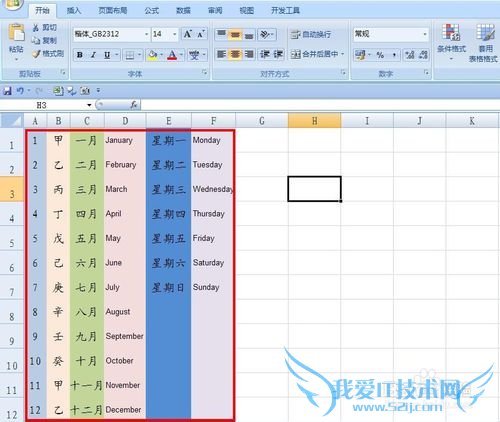Expand the font size dropdown

[x=174, y=34]
